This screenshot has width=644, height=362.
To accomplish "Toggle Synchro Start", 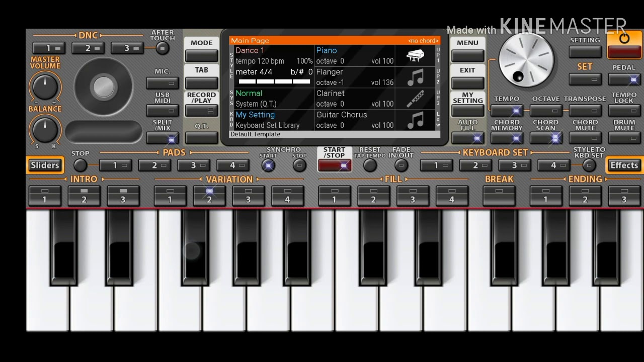I will point(268,165).
